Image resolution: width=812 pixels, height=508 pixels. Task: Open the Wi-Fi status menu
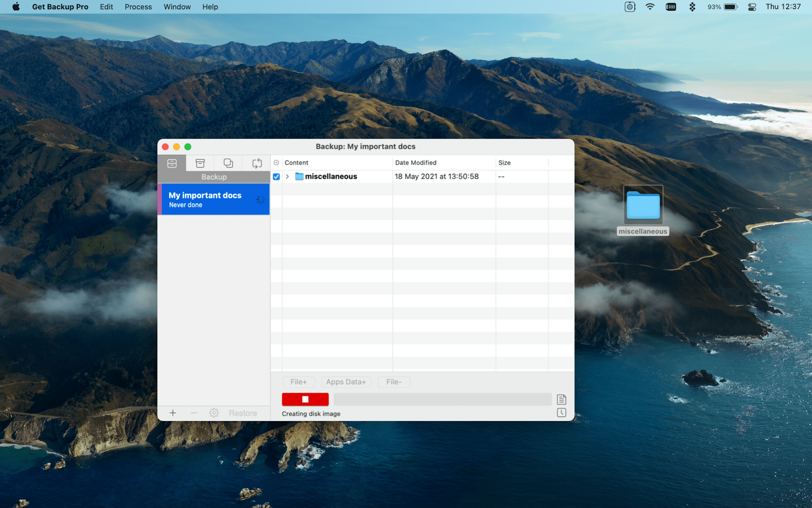(650, 7)
